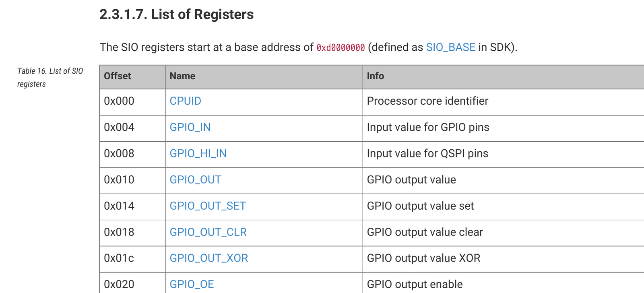Click the "GPIO output value clear" description
The height and width of the screenshot is (293, 644).
(x=425, y=232)
